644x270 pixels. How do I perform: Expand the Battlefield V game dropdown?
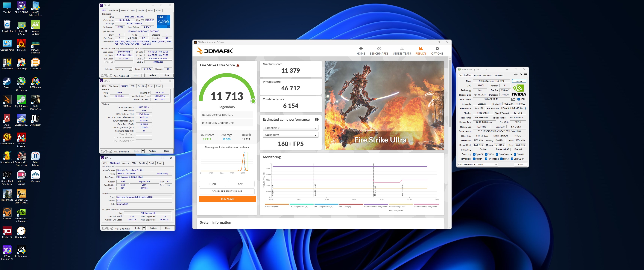pos(291,128)
